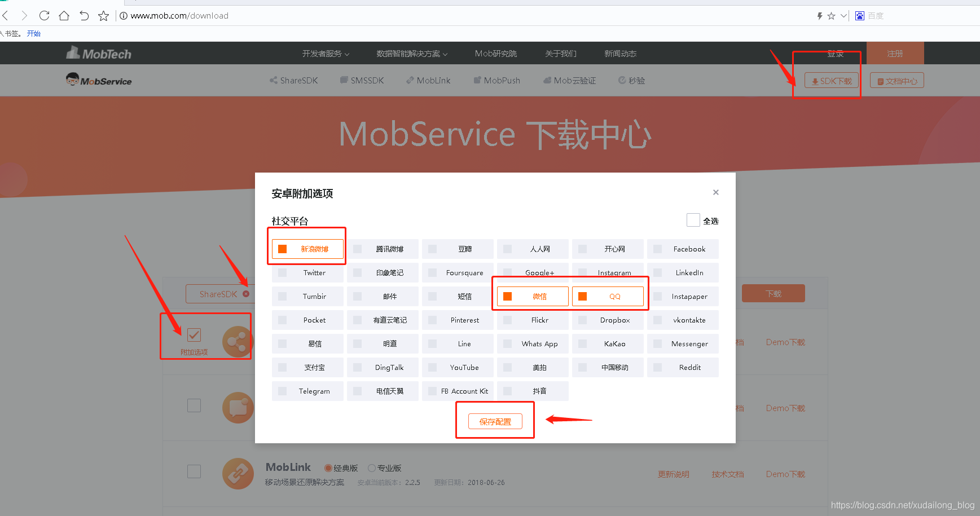Go to browser home page icon
This screenshot has height=516, width=980.
coord(64,16)
